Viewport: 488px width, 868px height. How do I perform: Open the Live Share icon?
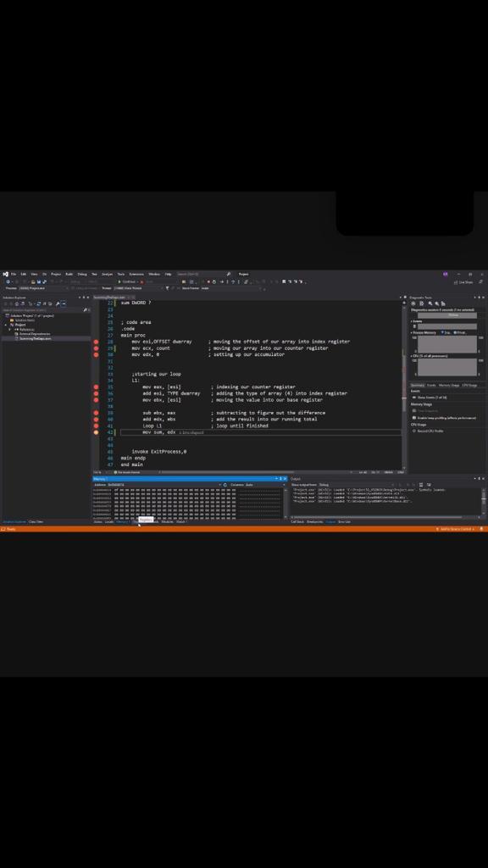(x=463, y=281)
